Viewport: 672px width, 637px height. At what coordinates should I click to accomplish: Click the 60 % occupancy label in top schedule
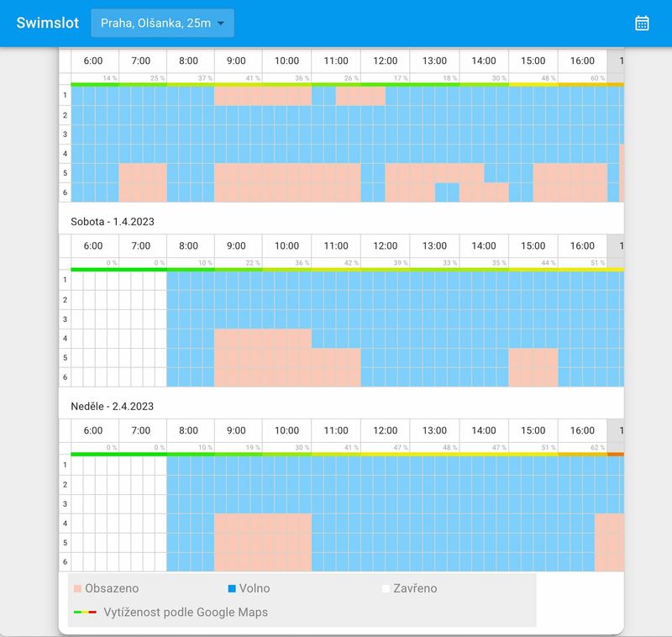tap(597, 78)
